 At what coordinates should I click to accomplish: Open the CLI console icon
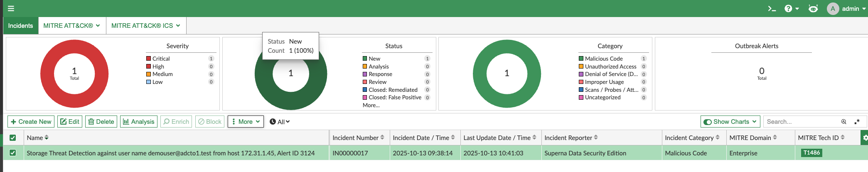(772, 9)
